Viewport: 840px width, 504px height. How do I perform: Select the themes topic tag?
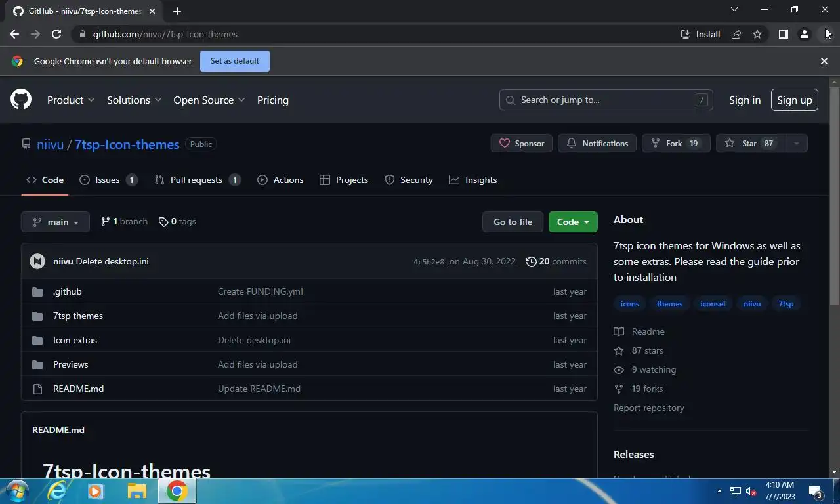point(670,304)
